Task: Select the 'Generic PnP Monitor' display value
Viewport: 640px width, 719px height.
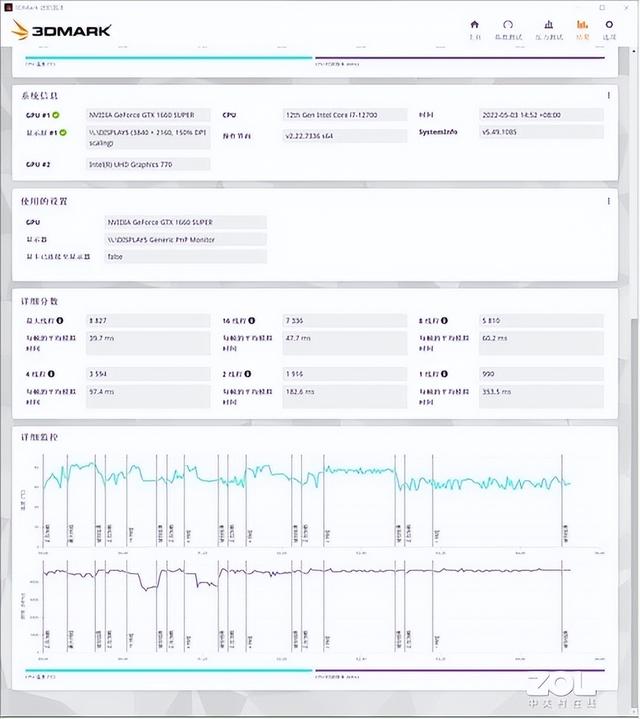Action: [x=186, y=239]
